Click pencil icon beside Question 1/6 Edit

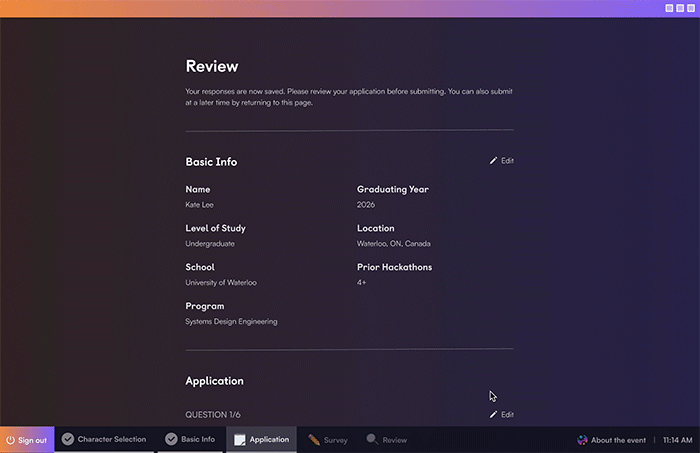point(493,415)
